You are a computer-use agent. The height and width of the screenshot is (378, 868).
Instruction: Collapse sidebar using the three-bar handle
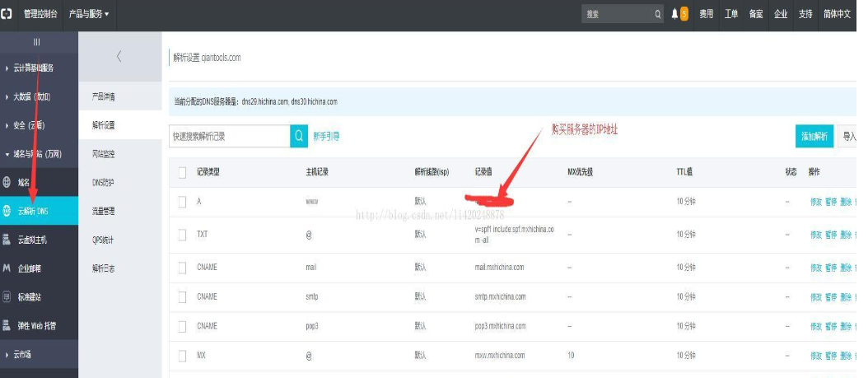pyautogui.click(x=37, y=42)
